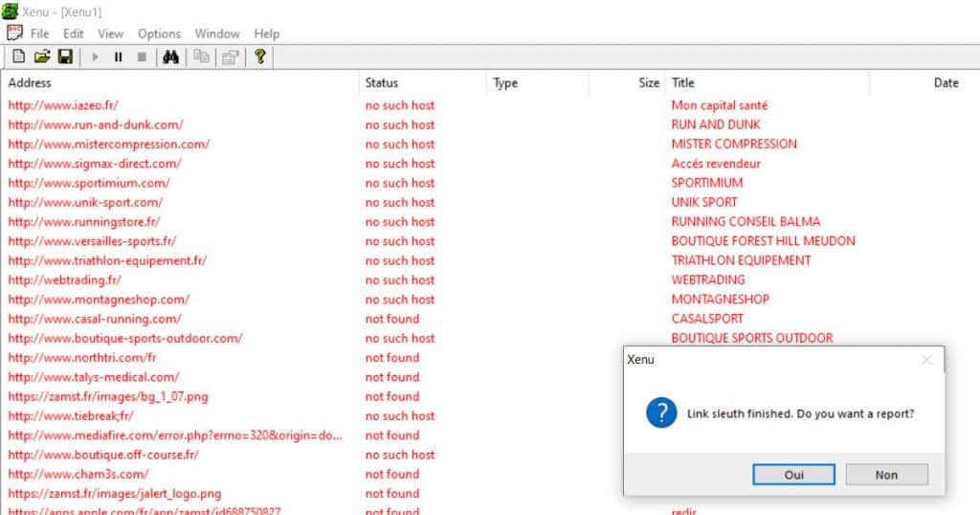
Task: Sort by the Date column header
Action: (x=924, y=82)
